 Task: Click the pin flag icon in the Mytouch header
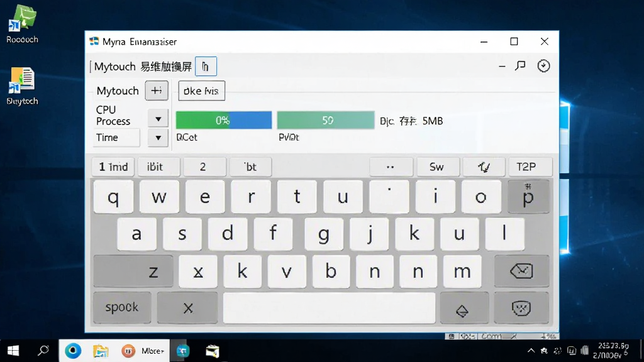pyautogui.click(x=520, y=65)
